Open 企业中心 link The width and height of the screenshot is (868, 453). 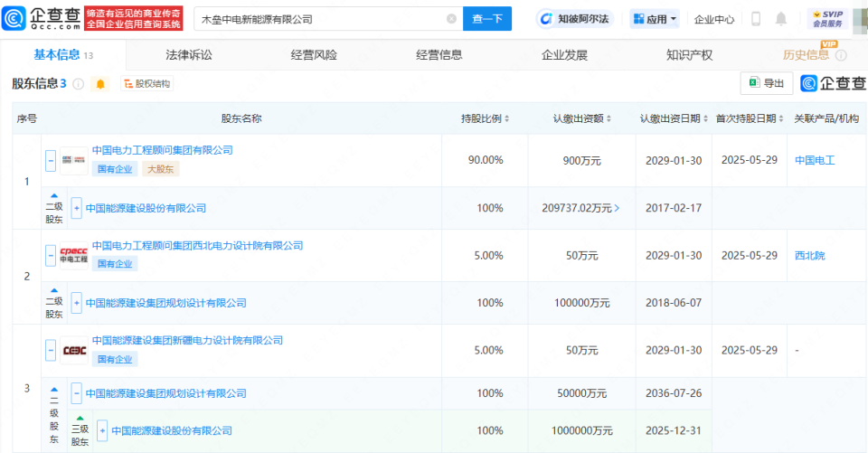(714, 19)
